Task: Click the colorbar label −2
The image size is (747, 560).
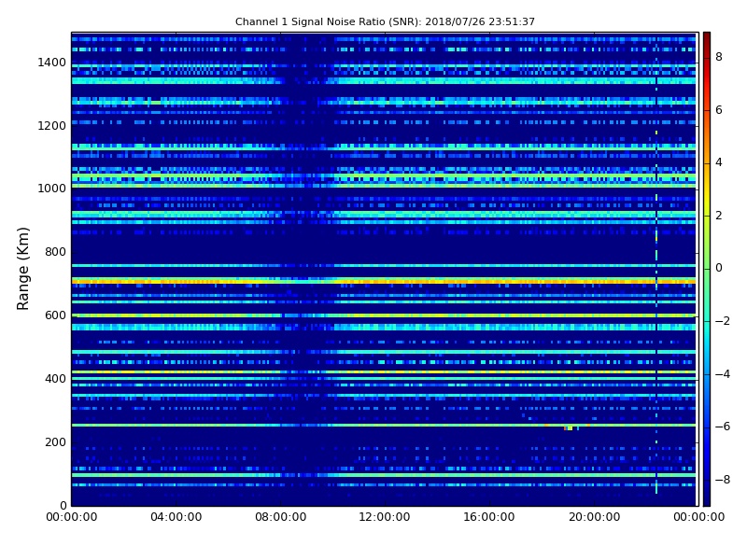Action: point(723,321)
